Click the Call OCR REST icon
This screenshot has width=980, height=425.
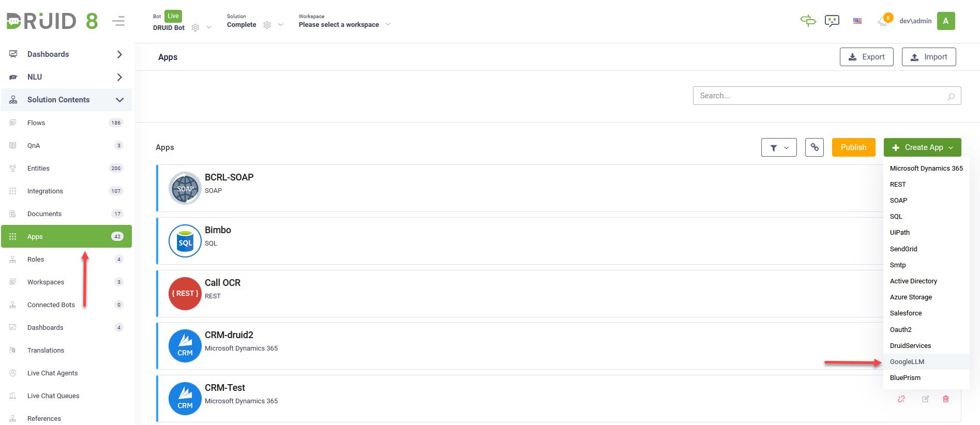[185, 294]
